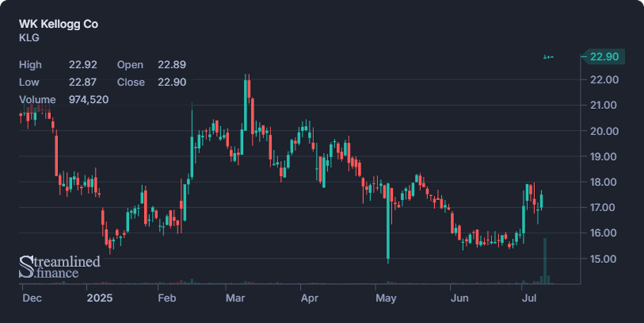Image resolution: width=644 pixels, height=323 pixels.
Task: Select the KLG ticker symbol
Action: pyautogui.click(x=29, y=38)
